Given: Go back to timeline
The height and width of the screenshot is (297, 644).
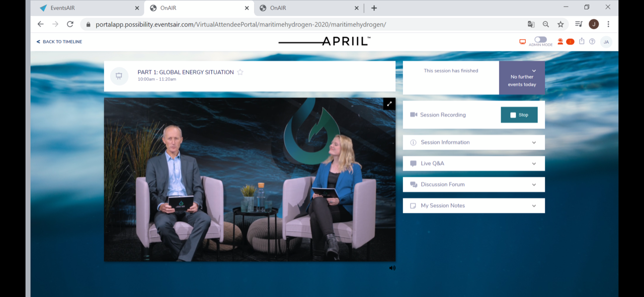Looking at the screenshot, I should click(x=59, y=42).
